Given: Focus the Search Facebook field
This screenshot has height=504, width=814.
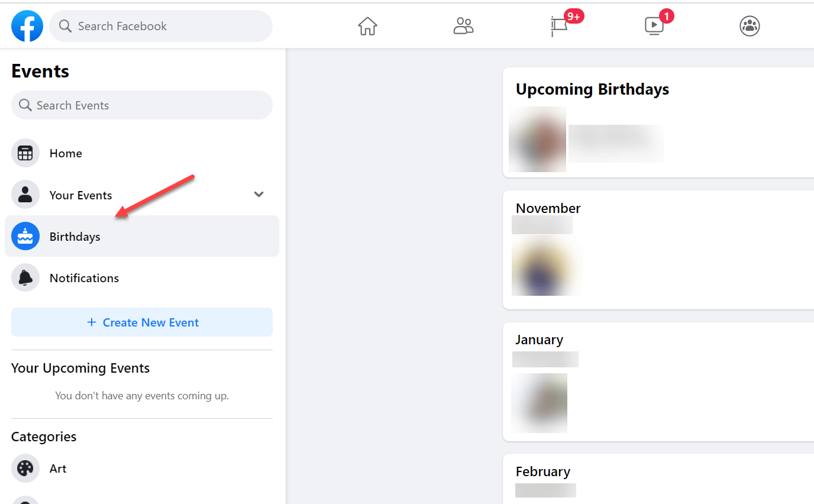Looking at the screenshot, I should 161,26.
